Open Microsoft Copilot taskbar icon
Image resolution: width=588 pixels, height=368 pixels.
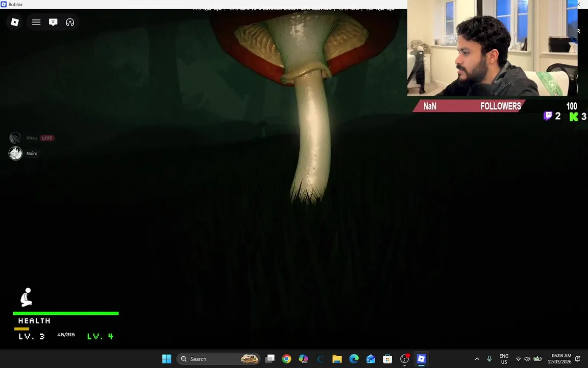(303, 359)
